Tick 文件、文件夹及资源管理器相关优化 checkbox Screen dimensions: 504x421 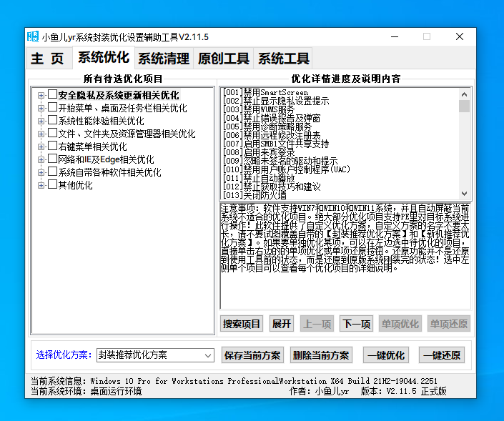point(52,134)
